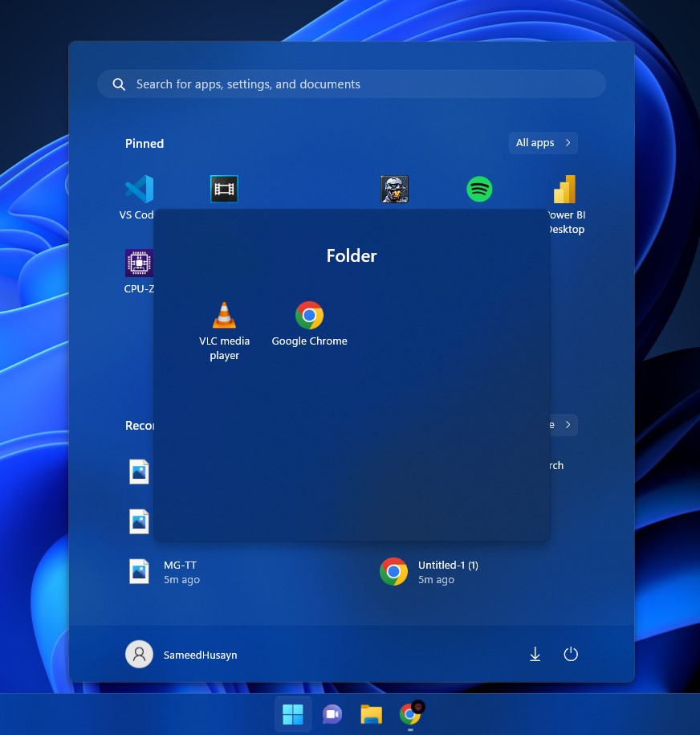The image size is (700, 735).
Task: Open File Explorer from the taskbar
Action: point(371,714)
